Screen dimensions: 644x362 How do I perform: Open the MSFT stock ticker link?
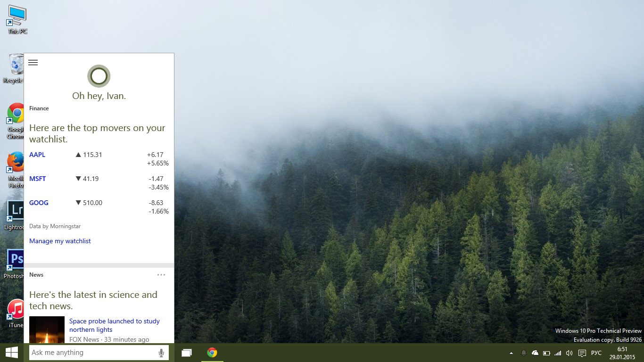(x=38, y=179)
